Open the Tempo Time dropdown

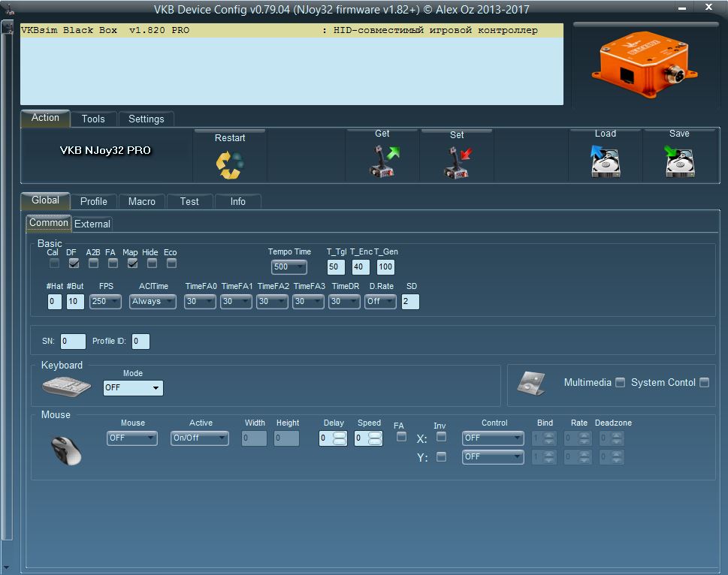point(288,266)
